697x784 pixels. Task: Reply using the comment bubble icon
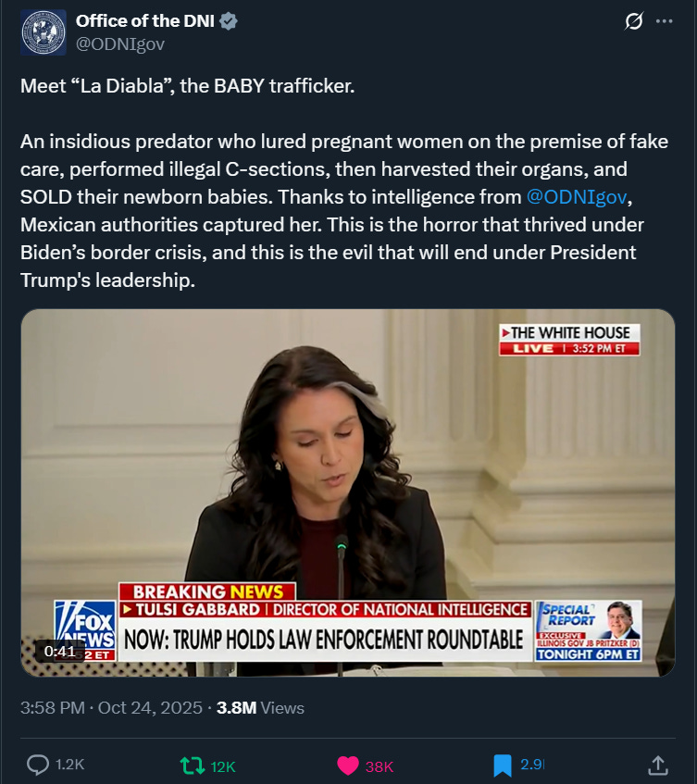(x=38, y=765)
